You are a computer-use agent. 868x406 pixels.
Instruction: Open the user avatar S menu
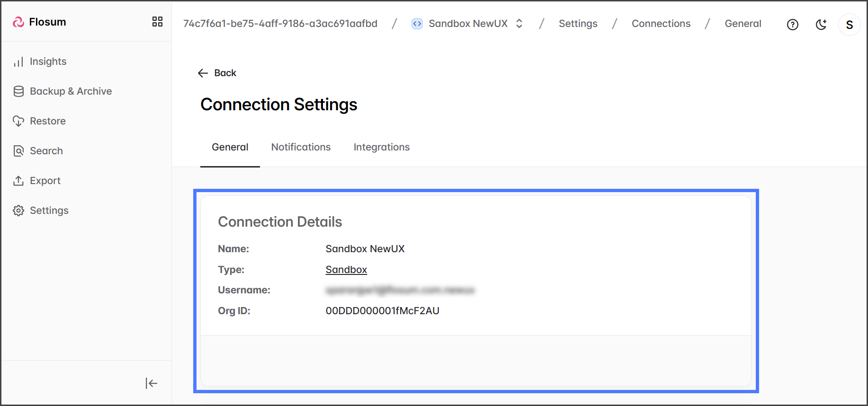849,25
